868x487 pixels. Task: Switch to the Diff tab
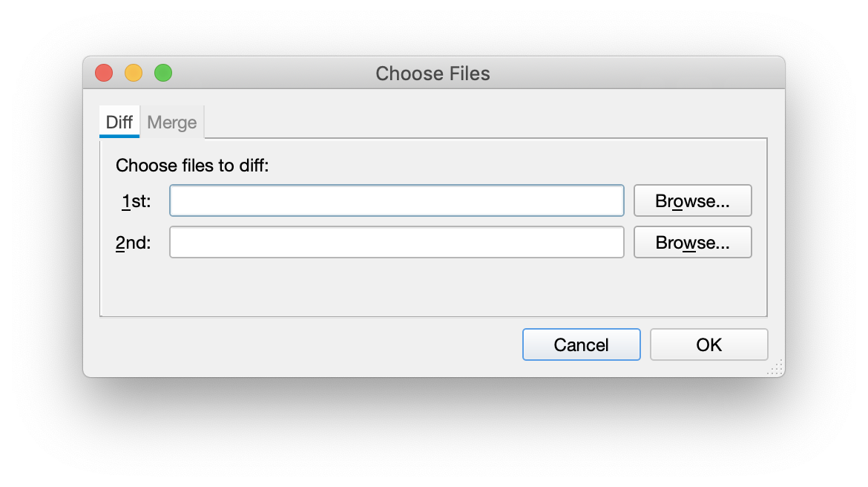pyautogui.click(x=119, y=122)
